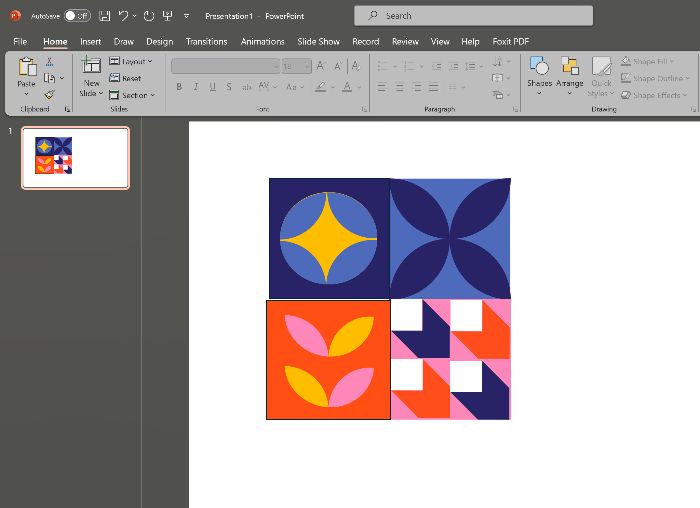Open the font size dropdown
The image size is (700, 508).
(x=307, y=67)
